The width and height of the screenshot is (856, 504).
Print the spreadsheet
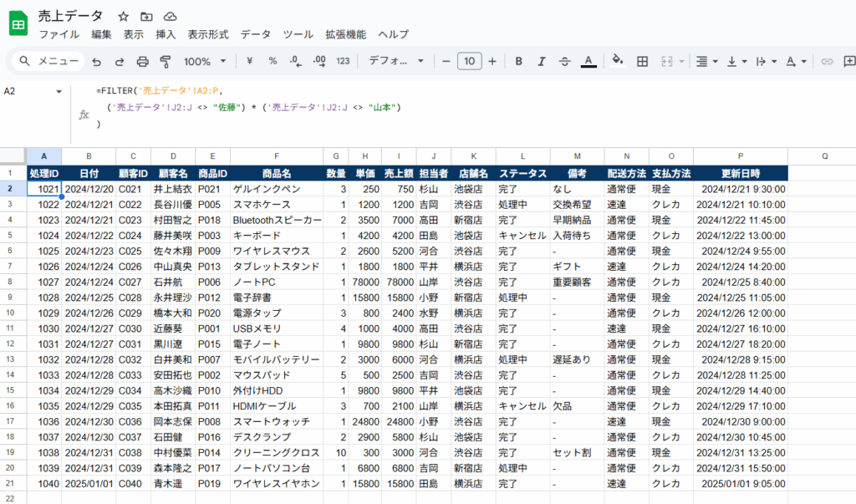click(x=142, y=62)
